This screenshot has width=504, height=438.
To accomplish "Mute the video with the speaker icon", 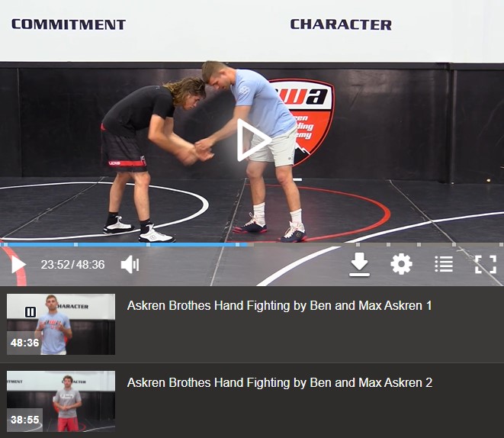I will pyautogui.click(x=130, y=265).
